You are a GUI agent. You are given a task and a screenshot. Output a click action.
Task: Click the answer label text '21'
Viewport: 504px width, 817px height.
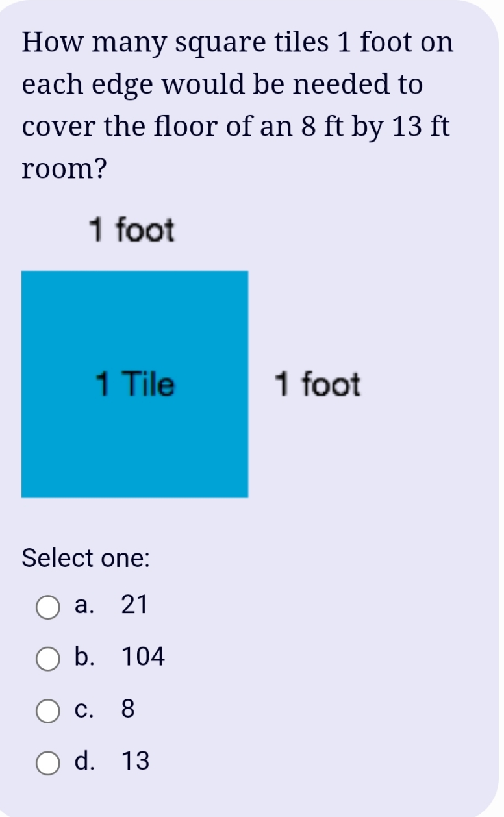click(135, 605)
